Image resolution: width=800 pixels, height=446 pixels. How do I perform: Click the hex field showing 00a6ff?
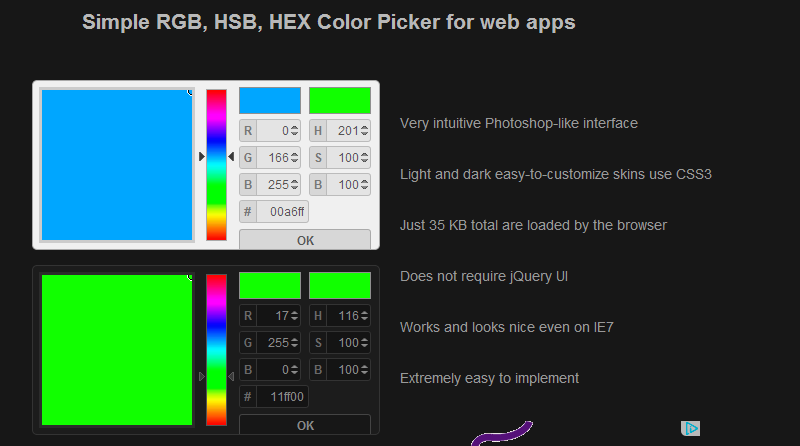click(283, 211)
